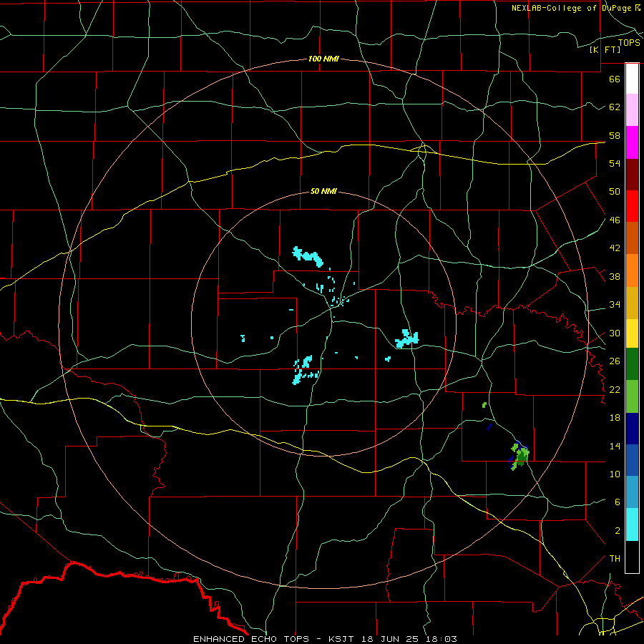Click the legend value "54"

[x=615, y=163]
